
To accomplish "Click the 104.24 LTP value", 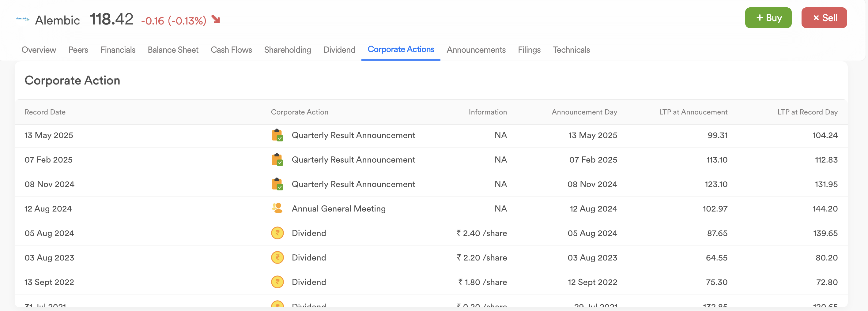I will [x=825, y=135].
